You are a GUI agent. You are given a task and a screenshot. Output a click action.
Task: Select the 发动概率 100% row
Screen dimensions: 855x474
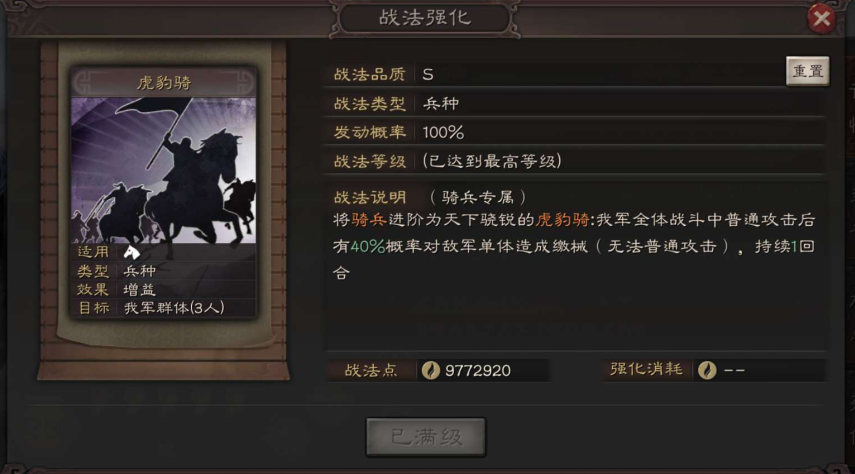point(575,132)
